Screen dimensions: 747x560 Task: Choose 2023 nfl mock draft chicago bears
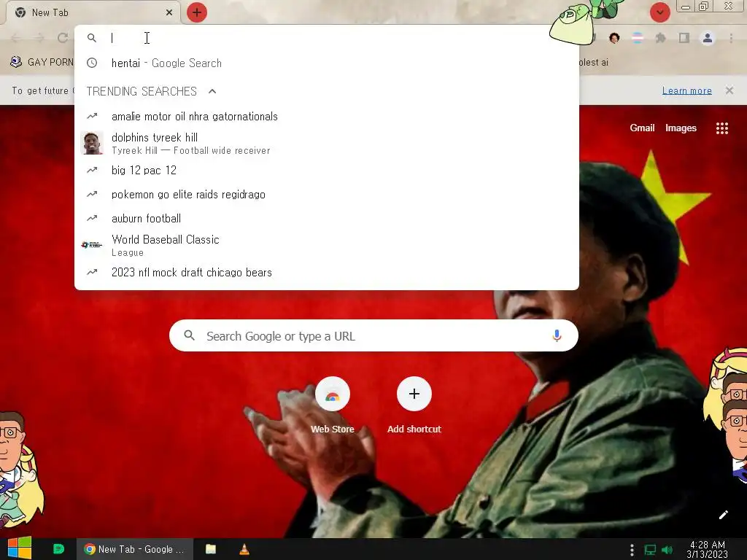click(327, 273)
